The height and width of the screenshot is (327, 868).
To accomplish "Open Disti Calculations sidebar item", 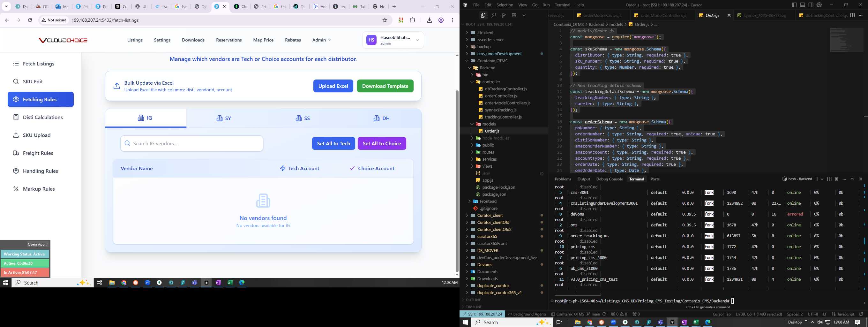I will pos(41,117).
